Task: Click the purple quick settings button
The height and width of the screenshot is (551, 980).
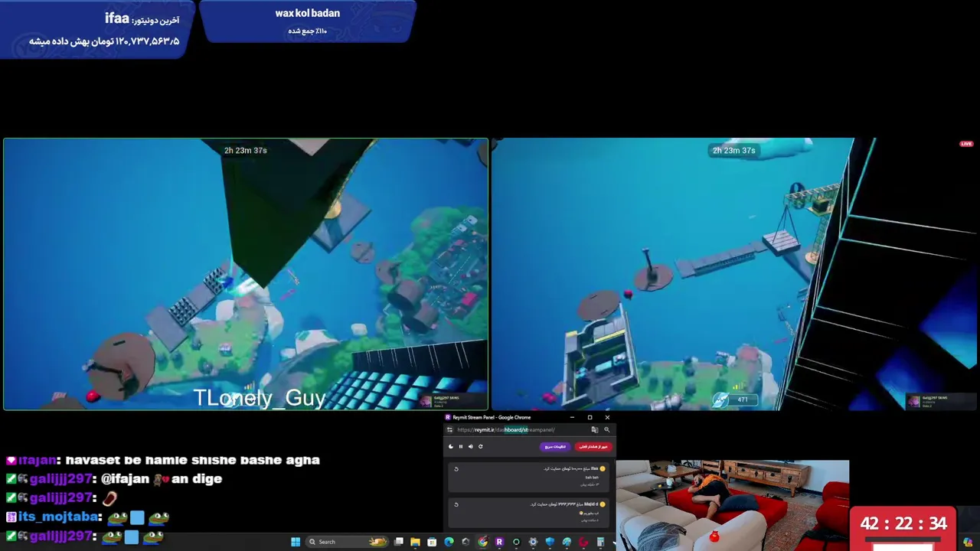Action: (x=555, y=447)
